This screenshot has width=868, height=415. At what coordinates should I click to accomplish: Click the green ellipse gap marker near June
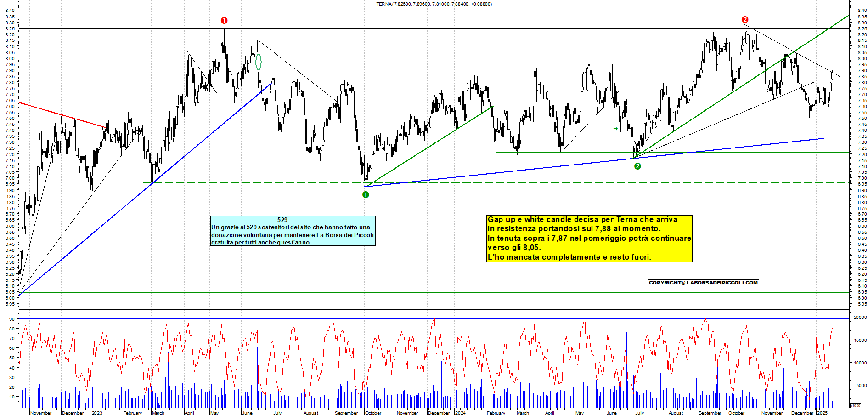[259, 62]
